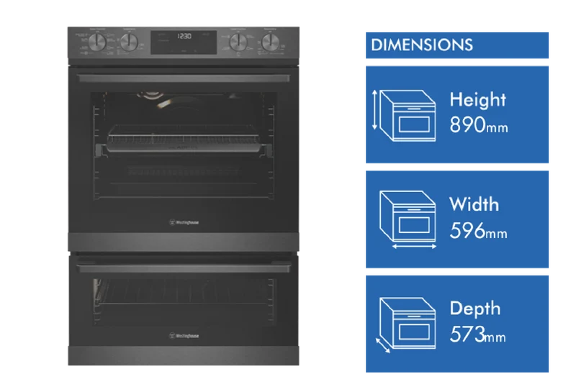Click the second oven knob from the left
The image size is (576, 392).
(x=130, y=42)
